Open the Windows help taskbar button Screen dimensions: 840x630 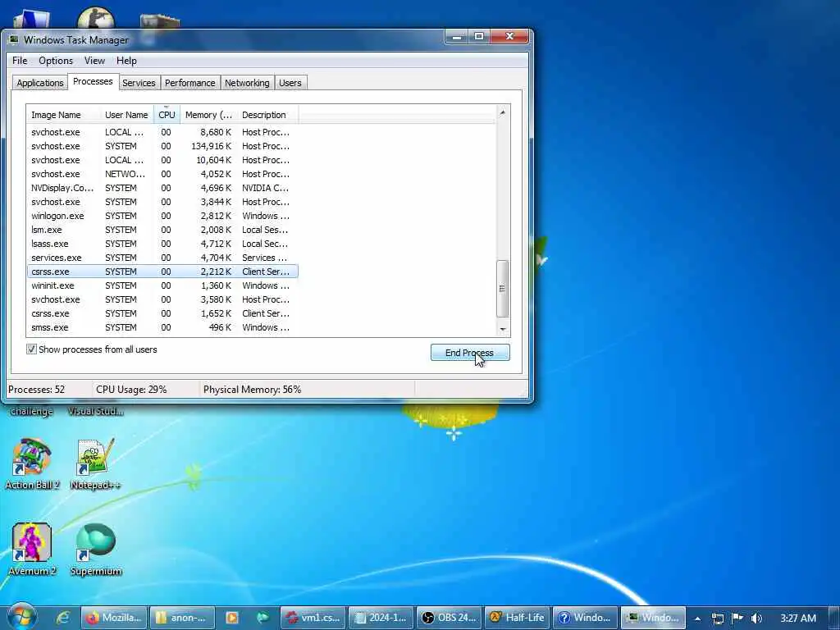coord(585,618)
